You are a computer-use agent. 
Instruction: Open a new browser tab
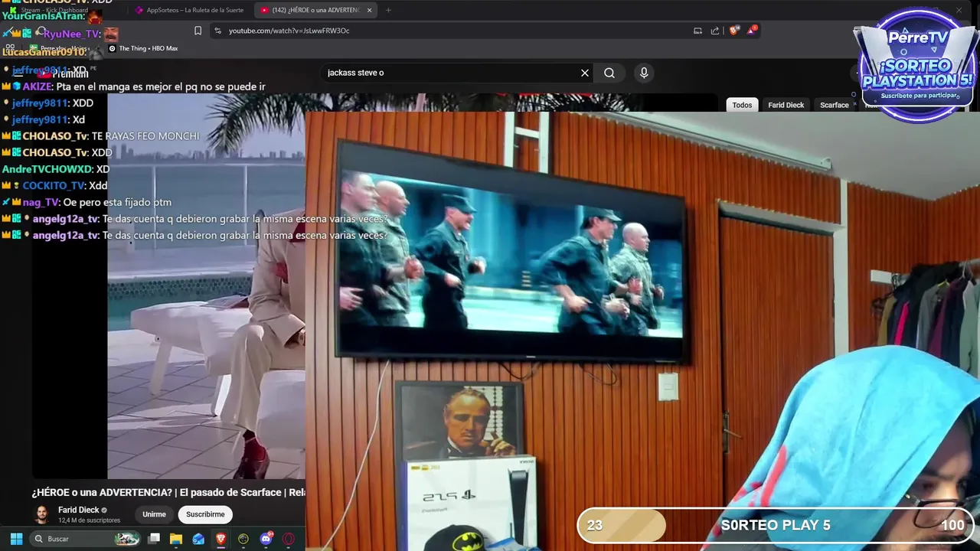click(388, 10)
